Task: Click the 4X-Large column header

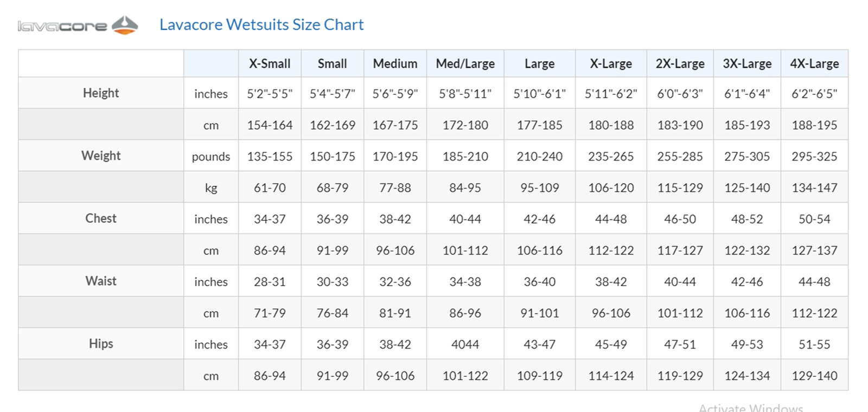Action: 814,64
